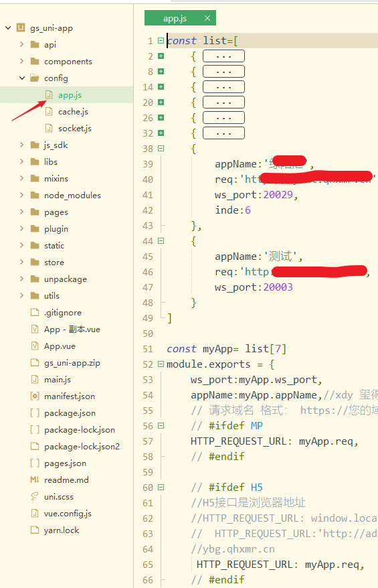Collapse the #ifdef H5 fold at line 60
This screenshot has width=378, height=588.
(x=161, y=487)
